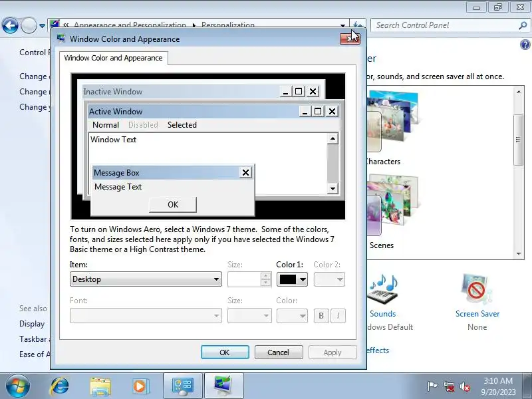The height and width of the screenshot is (399, 532).
Task: Open the Item dropdown showing Desktop
Action: coord(146,279)
